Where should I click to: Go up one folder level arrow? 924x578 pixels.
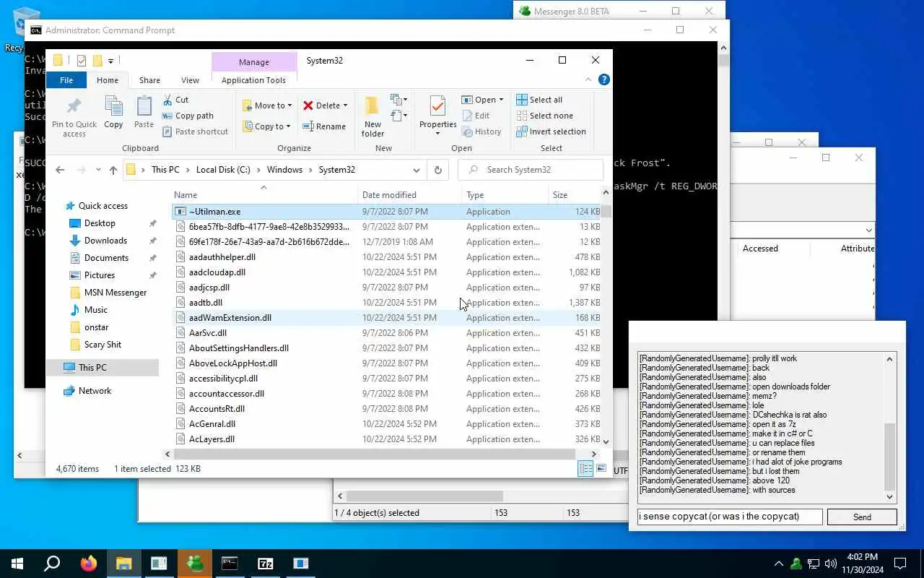(113, 170)
